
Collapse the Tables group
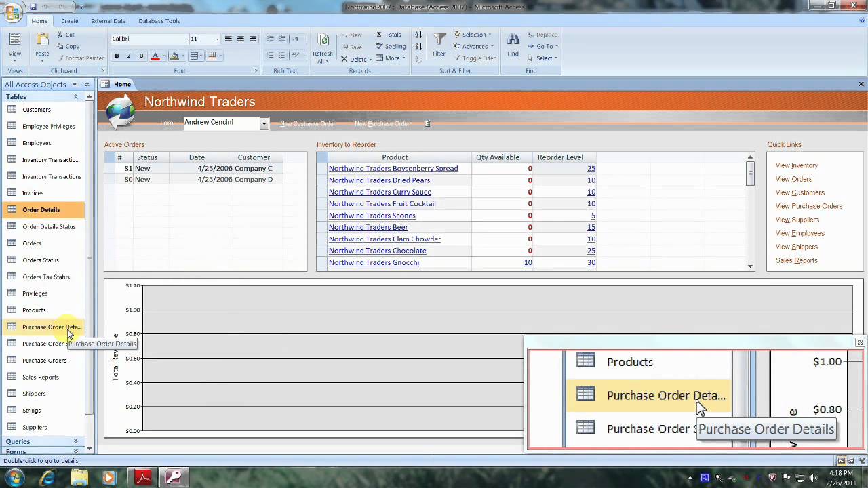point(75,97)
